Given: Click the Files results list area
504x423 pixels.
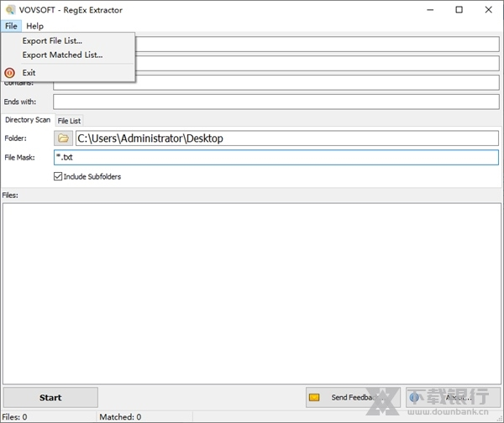Looking at the screenshot, I should point(252,294).
